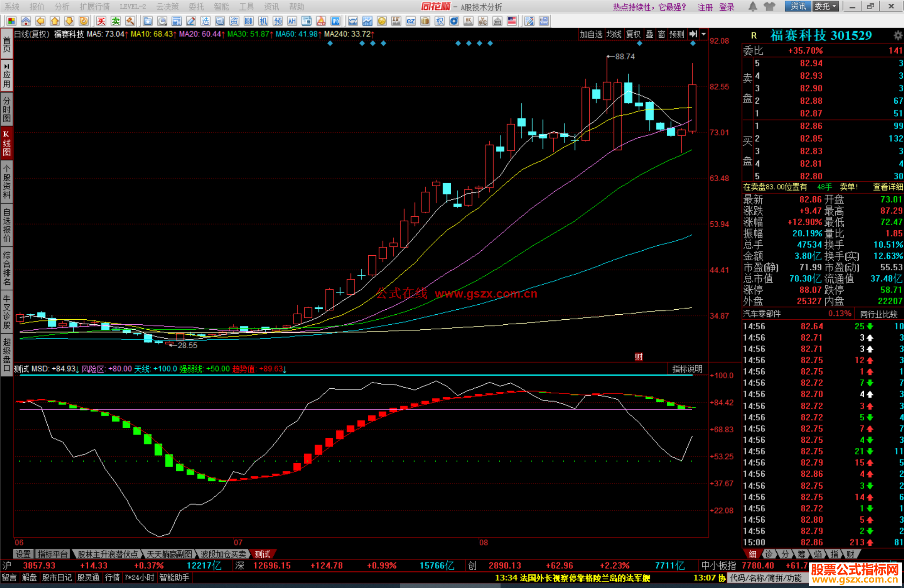
Task: Click the 指标说明 button
Action: (687, 369)
